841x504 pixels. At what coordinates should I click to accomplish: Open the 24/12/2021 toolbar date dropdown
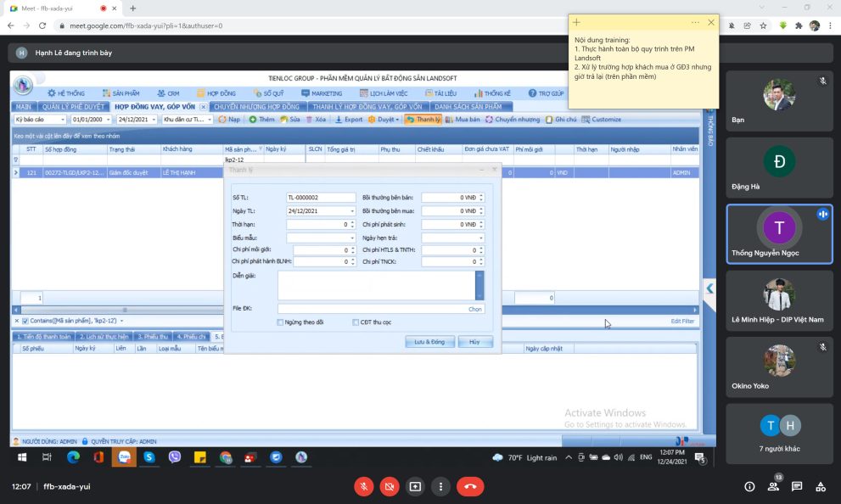coord(154,120)
